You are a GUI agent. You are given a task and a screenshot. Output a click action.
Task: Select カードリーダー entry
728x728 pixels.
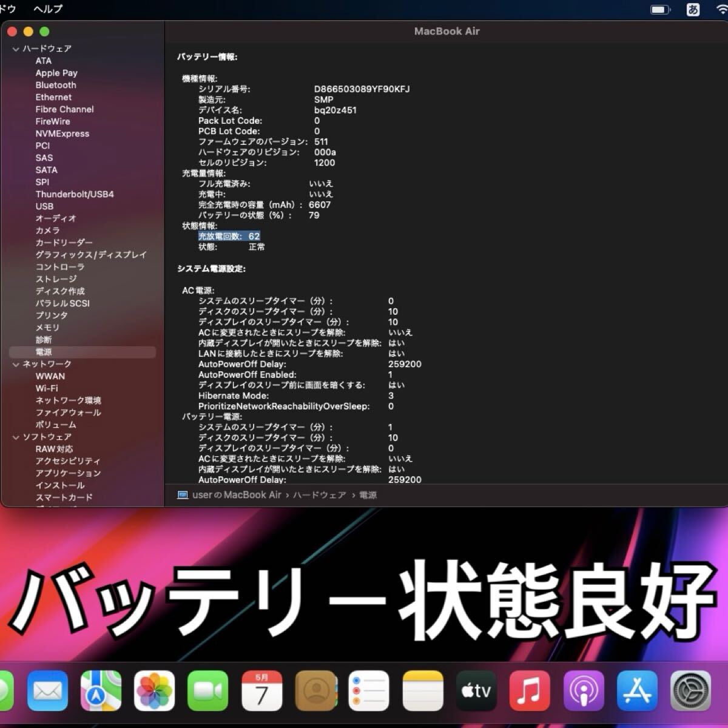[64, 243]
